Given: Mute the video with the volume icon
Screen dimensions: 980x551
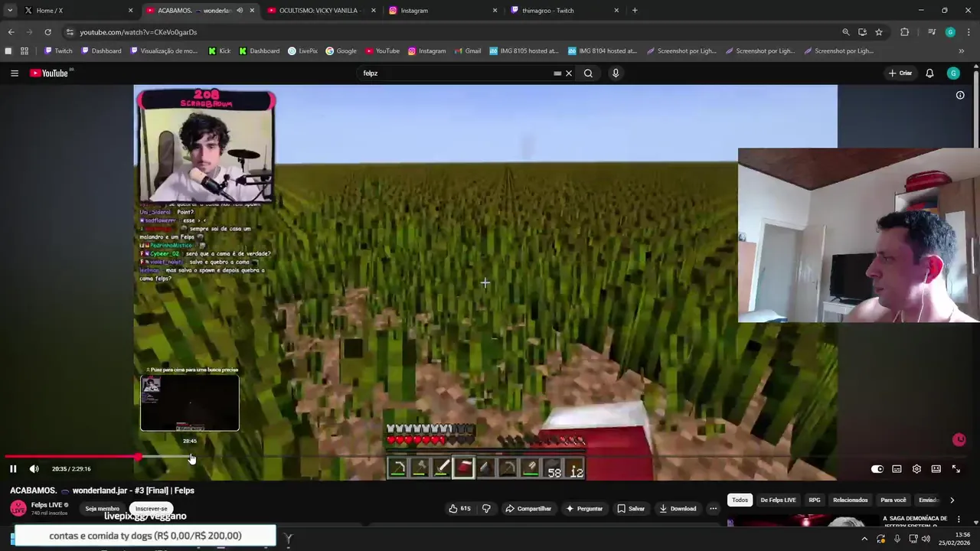Looking at the screenshot, I should (34, 469).
